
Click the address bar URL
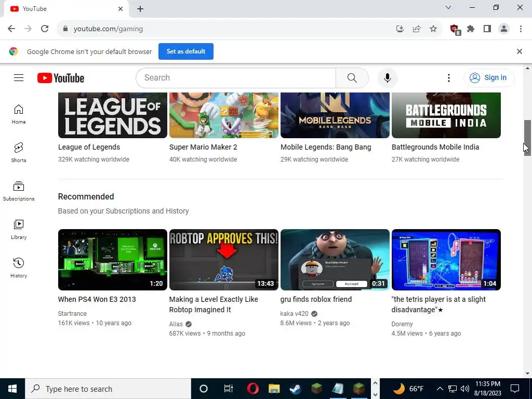[108, 29]
